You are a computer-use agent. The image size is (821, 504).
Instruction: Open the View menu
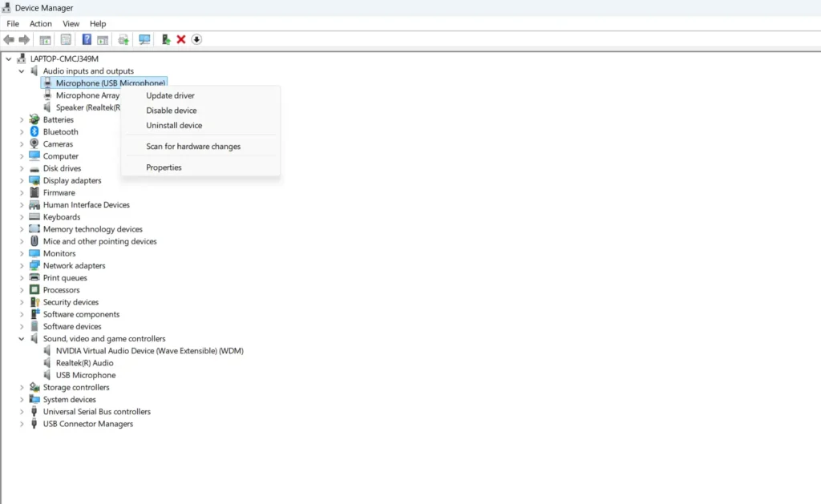pos(71,23)
